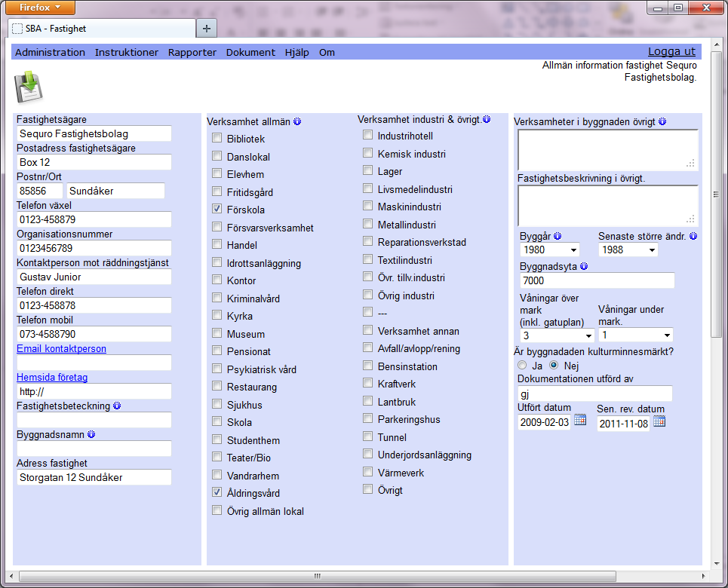
Task: Click the Fastighetsägare input field
Action: 94,133
